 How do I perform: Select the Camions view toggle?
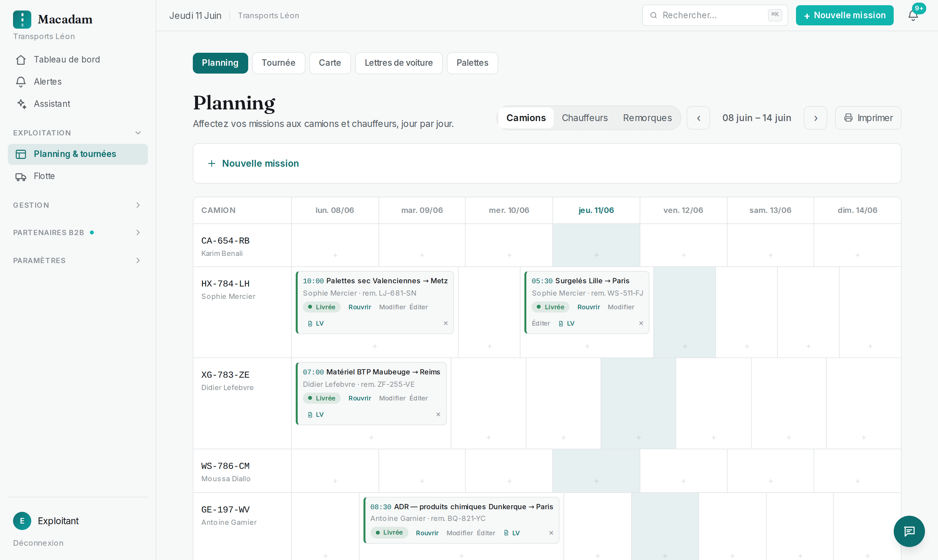[526, 118]
